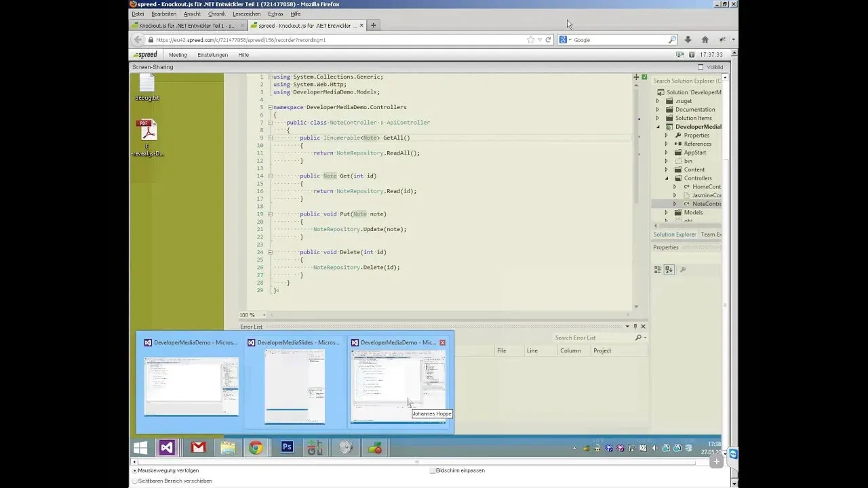Expand the Models folder in Solution Explorer
The height and width of the screenshot is (488, 868).
click(x=666, y=212)
